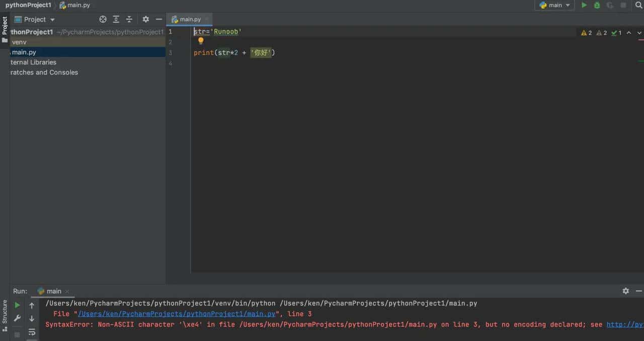Hide the Run panel using the minimize dash
The image size is (644, 341).
[639, 291]
